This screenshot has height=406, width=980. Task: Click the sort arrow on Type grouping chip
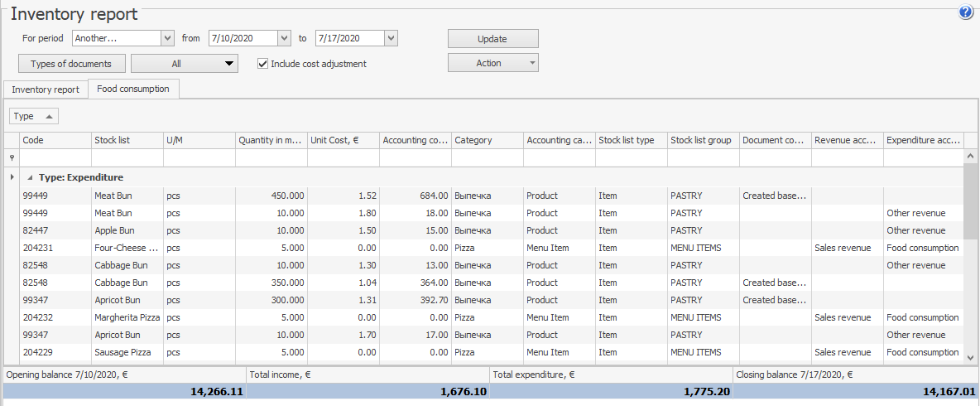pyautogui.click(x=48, y=117)
